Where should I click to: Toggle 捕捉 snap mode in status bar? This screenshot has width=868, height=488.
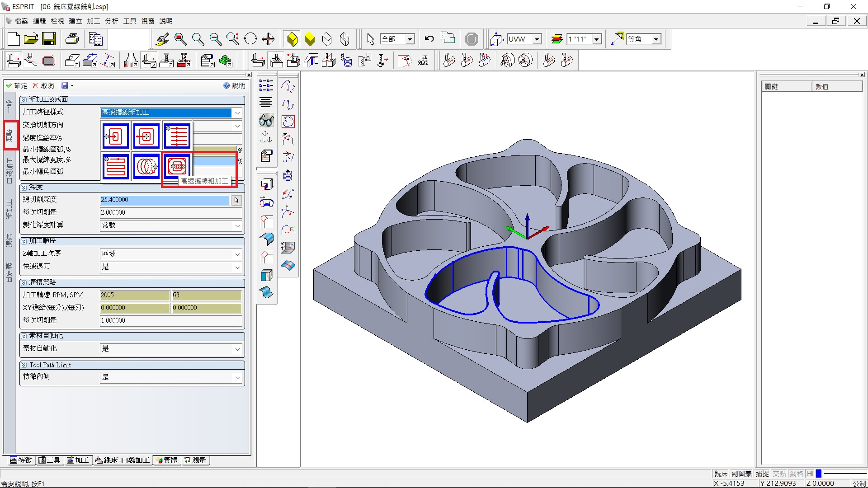click(x=762, y=474)
